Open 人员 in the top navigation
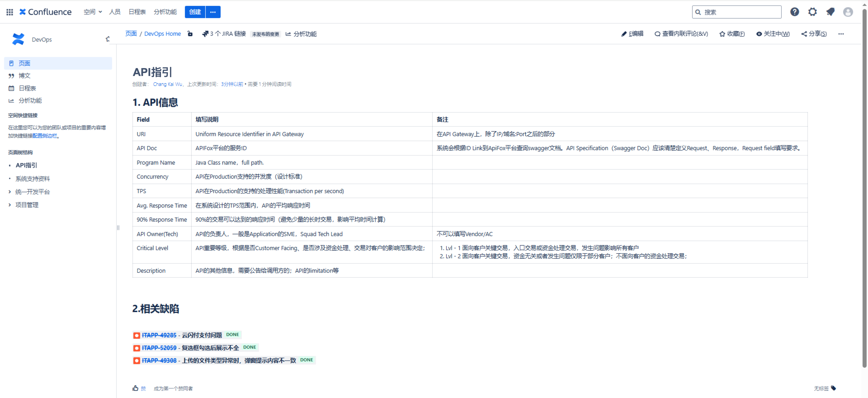The image size is (868, 398). [x=115, y=12]
